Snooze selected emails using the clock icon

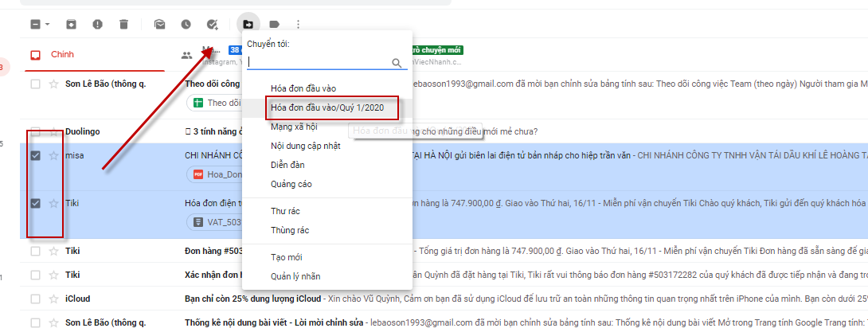[186, 25]
